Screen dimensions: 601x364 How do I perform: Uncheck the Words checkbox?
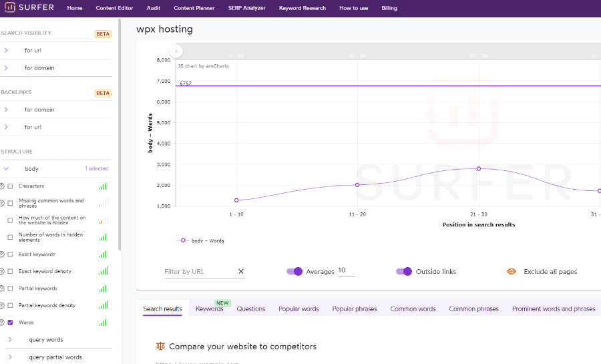pos(10,323)
